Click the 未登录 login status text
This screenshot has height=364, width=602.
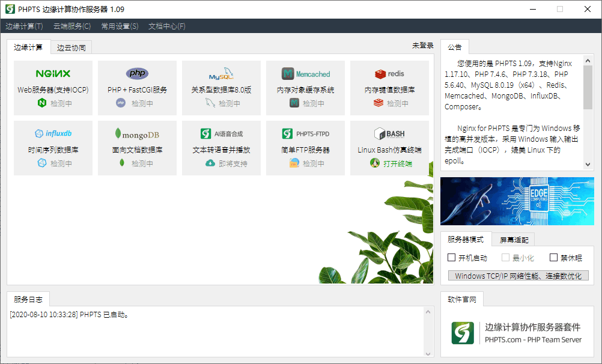[x=423, y=45]
